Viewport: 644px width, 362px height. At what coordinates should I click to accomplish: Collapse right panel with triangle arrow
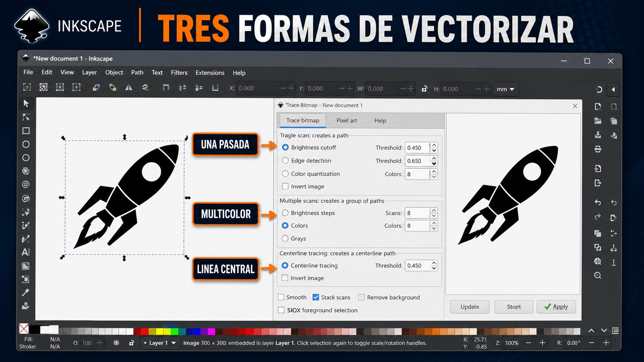613,90
